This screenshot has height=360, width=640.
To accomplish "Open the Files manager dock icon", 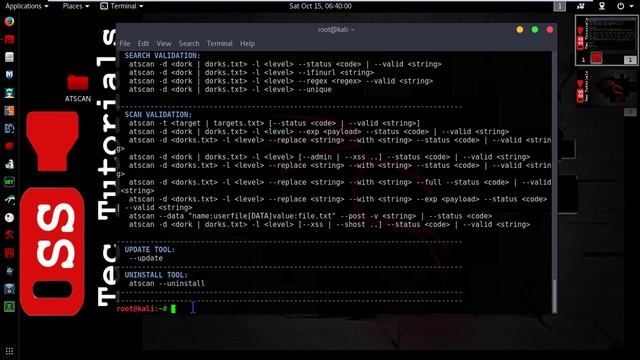I will [9, 57].
